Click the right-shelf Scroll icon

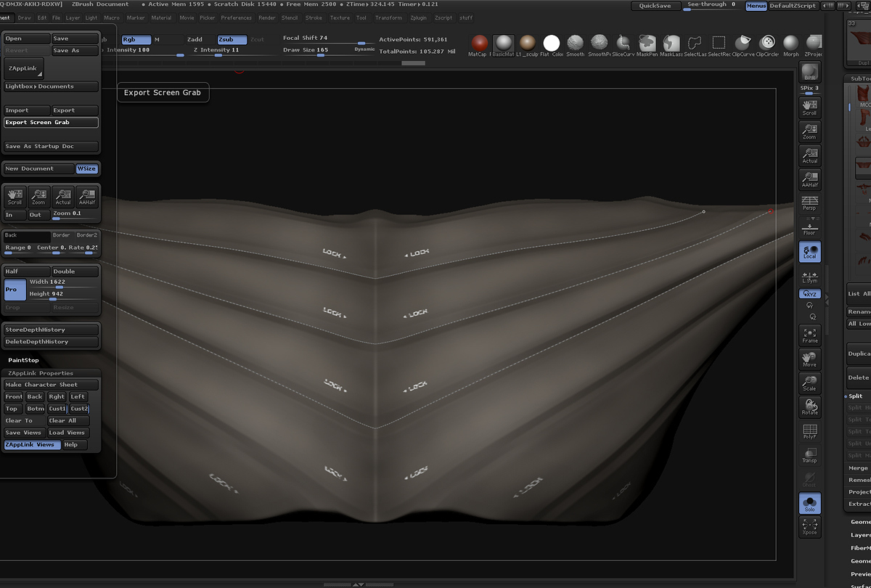809,107
